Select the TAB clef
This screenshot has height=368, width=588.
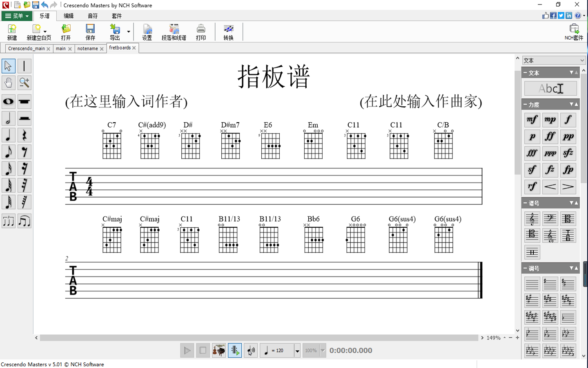coord(568,236)
